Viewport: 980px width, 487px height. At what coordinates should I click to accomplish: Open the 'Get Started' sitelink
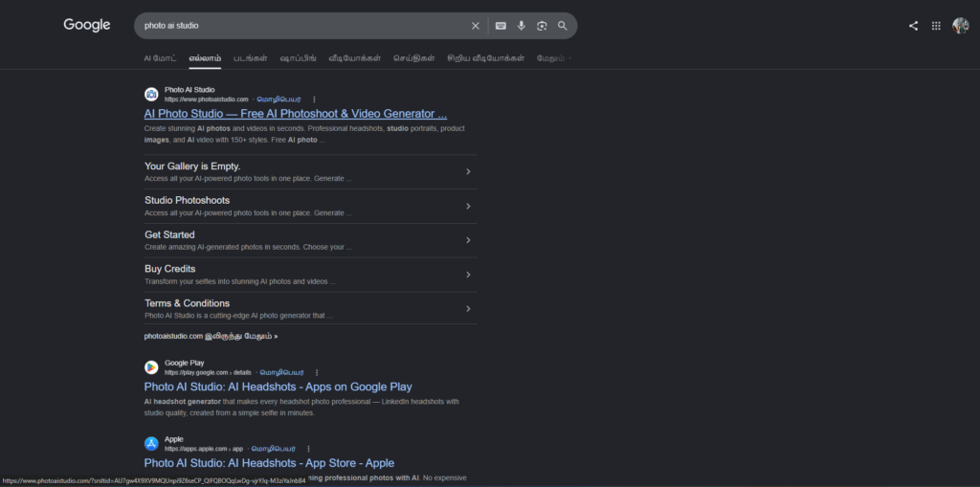click(x=169, y=234)
